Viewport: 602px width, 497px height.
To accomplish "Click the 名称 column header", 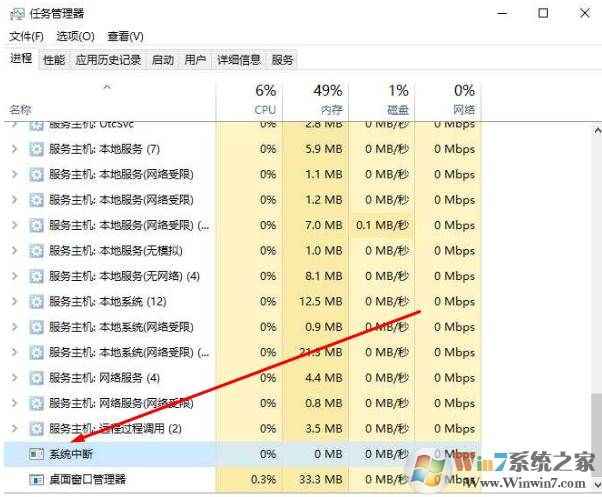I will tap(21, 109).
